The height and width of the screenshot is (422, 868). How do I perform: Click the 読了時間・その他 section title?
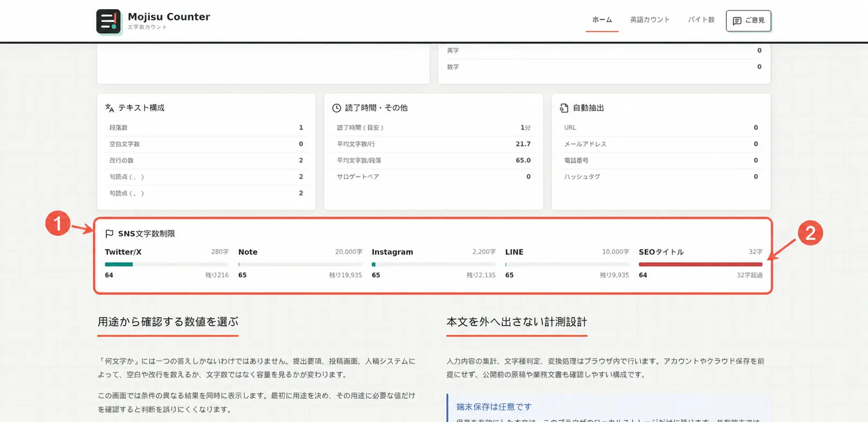tap(376, 108)
